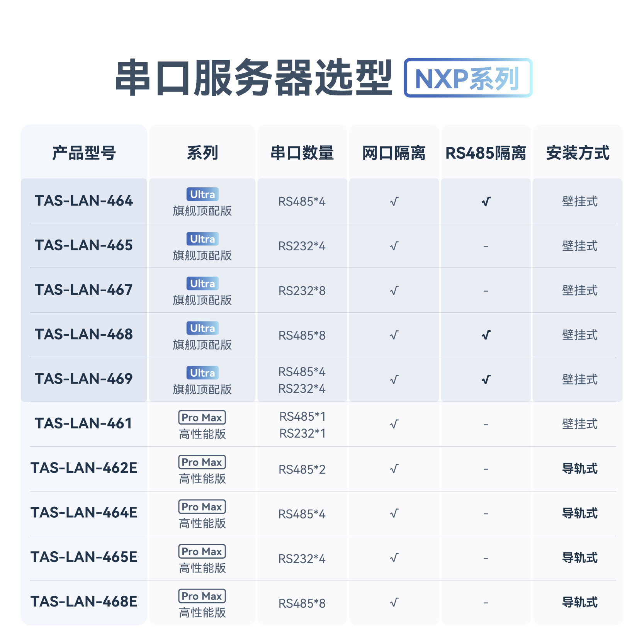The height and width of the screenshot is (644, 644).
Task: Click the TAS-LAN-465E model name
Action: pos(84,557)
